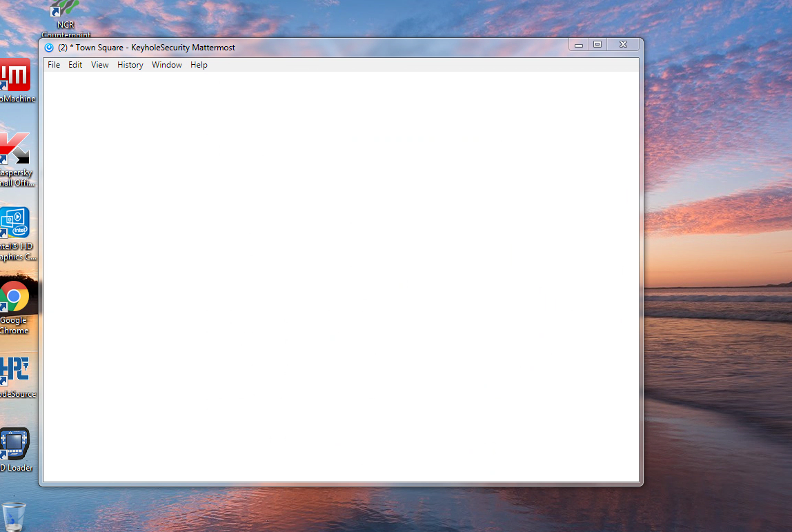792x532 pixels.
Task: Open the Help menu
Action: 199,65
